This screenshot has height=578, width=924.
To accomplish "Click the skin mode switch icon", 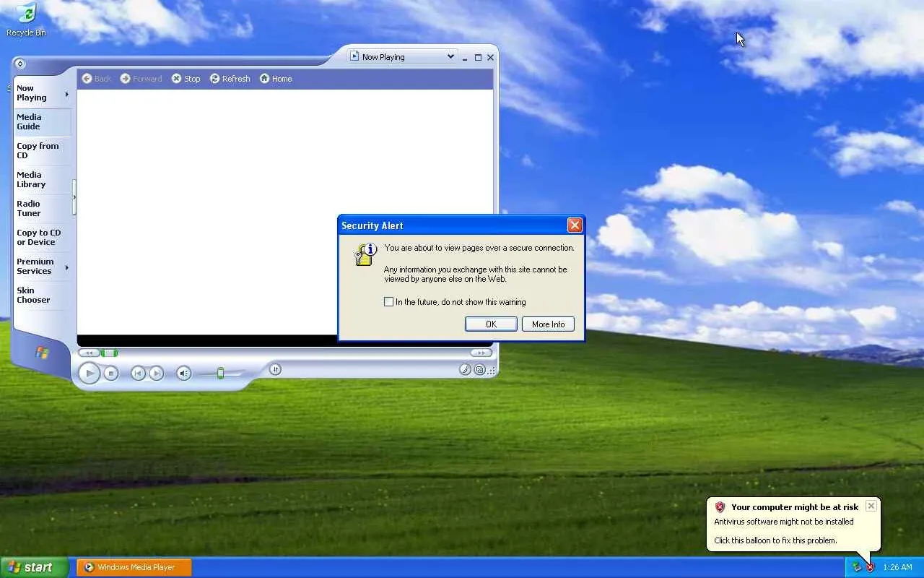I will coord(479,370).
